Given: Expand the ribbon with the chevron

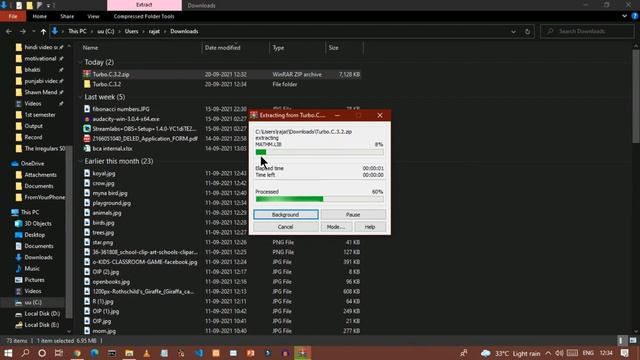Looking at the screenshot, I should pos(624,16).
